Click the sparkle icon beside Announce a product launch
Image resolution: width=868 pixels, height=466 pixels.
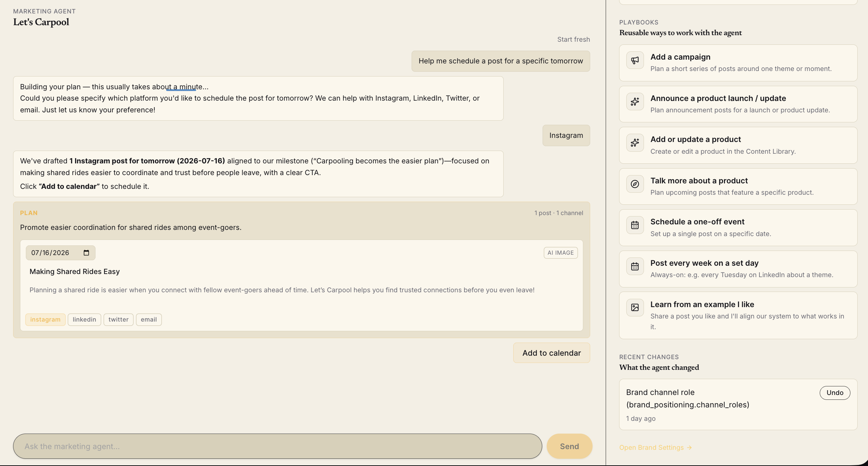(x=635, y=102)
